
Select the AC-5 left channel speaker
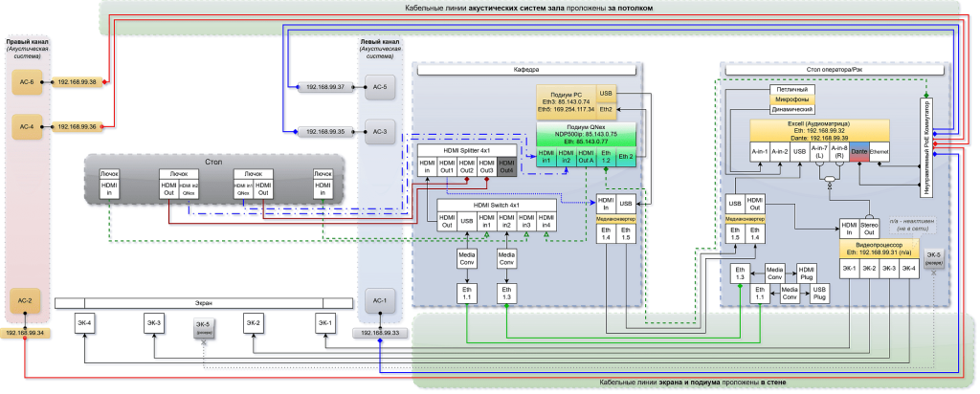pyautogui.click(x=379, y=87)
